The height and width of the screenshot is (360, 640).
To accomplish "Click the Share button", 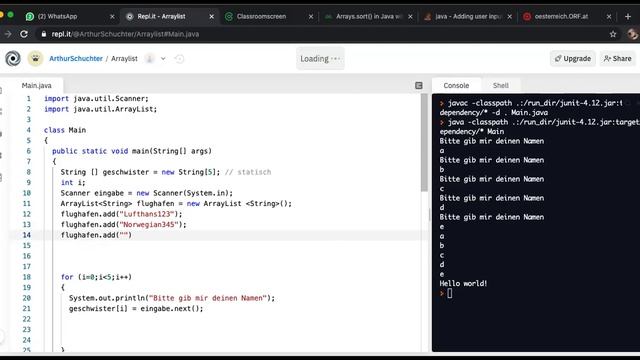I will tap(618, 59).
